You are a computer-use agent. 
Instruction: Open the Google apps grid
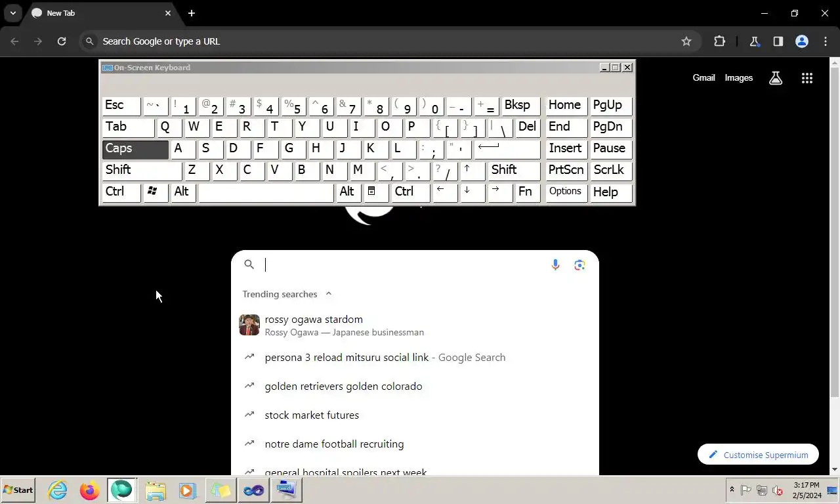(x=807, y=78)
